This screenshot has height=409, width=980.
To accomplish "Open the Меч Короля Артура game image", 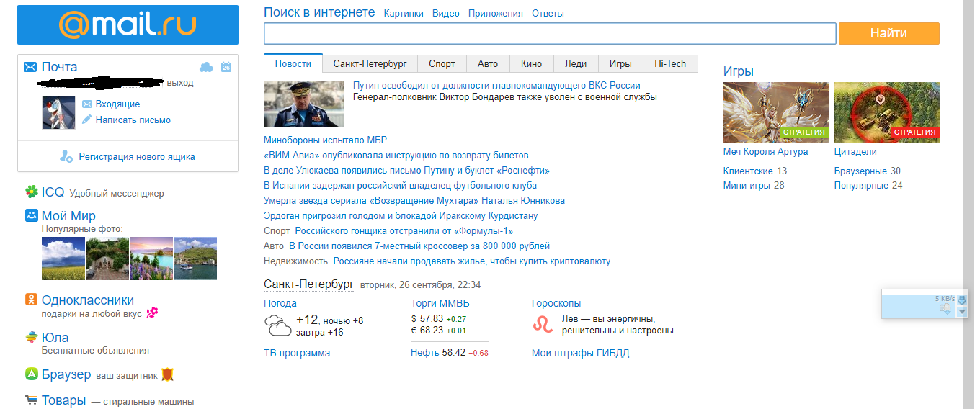I will [776, 112].
